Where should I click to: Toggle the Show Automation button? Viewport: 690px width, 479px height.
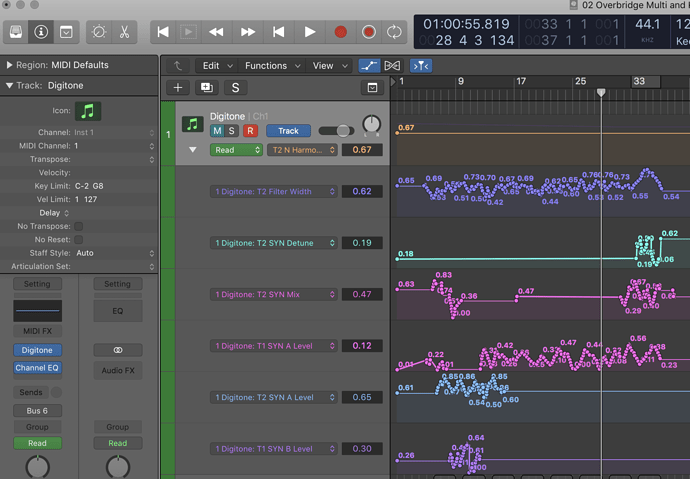click(369, 66)
